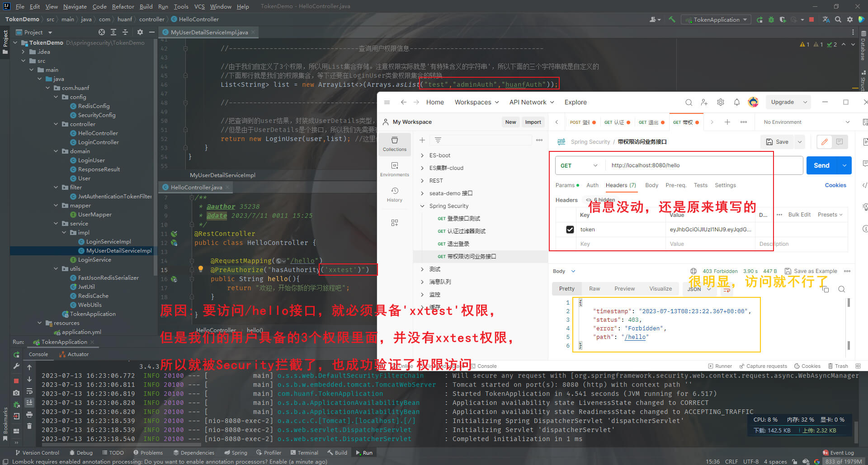Open No Environment dropdown
Image resolution: width=868 pixels, height=465 pixels.
pos(807,122)
